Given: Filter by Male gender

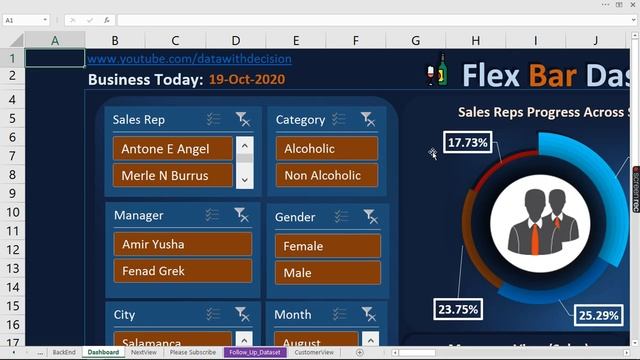Looking at the screenshot, I should [x=328, y=273].
